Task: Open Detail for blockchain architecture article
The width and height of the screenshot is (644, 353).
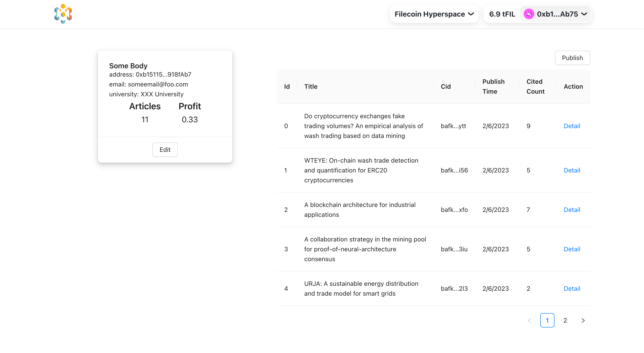Action: (x=572, y=210)
